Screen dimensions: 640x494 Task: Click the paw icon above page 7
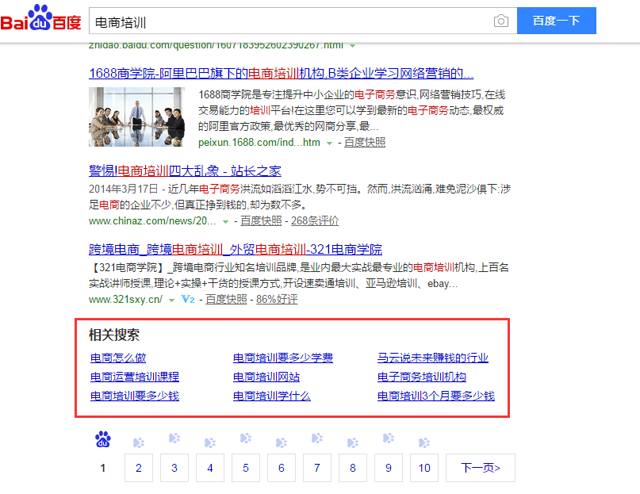pyautogui.click(x=317, y=438)
